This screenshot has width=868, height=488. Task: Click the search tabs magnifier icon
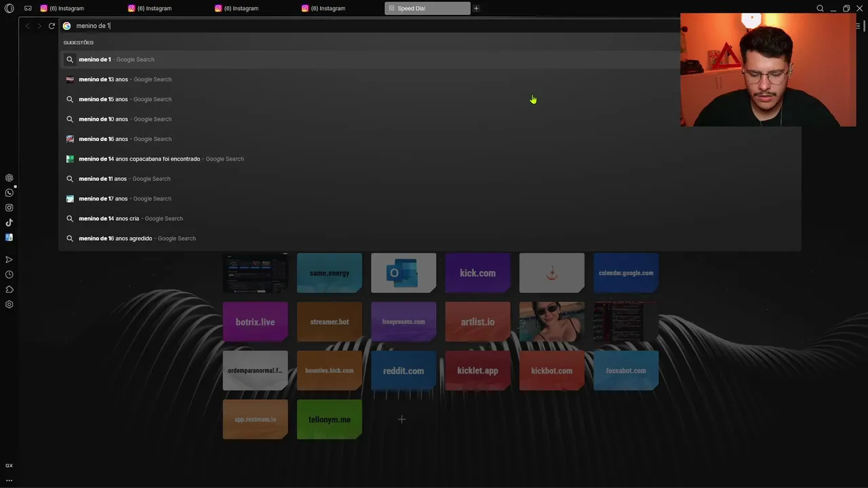click(x=820, y=8)
